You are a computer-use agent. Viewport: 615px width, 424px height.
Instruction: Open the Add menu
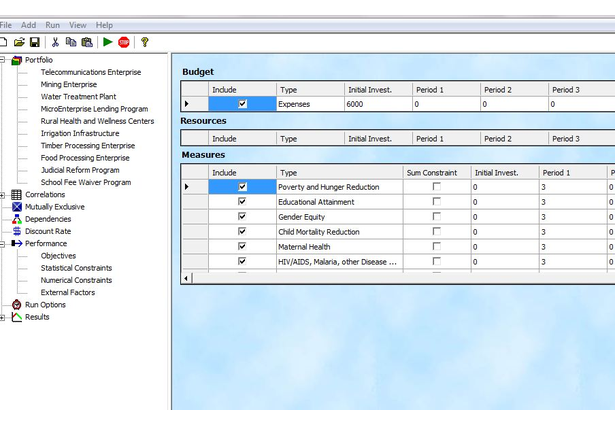click(x=29, y=25)
